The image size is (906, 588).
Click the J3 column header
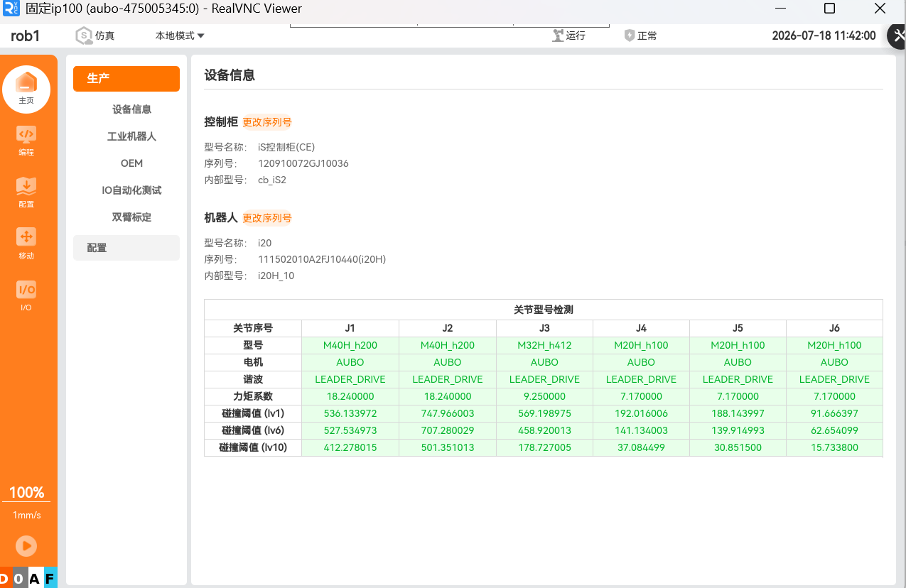pos(544,328)
